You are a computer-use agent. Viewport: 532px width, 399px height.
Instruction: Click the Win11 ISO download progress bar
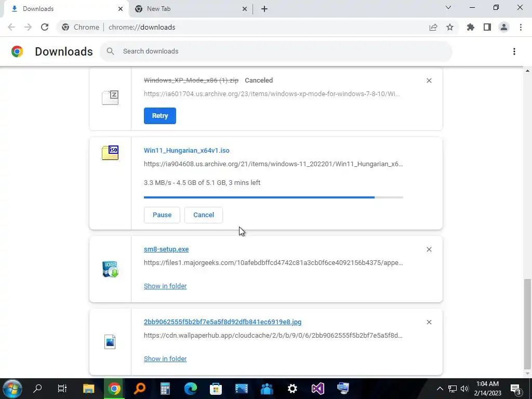(273, 197)
